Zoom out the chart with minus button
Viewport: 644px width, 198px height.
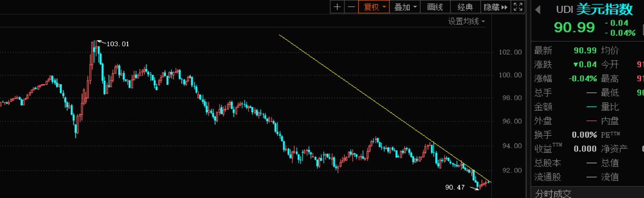(351, 7)
